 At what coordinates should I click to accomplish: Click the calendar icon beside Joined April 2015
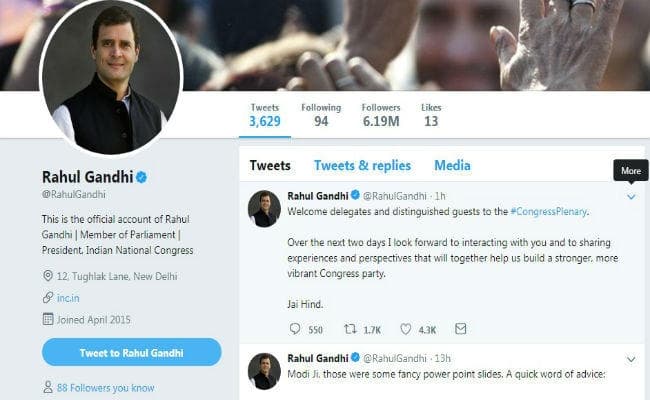click(48, 319)
